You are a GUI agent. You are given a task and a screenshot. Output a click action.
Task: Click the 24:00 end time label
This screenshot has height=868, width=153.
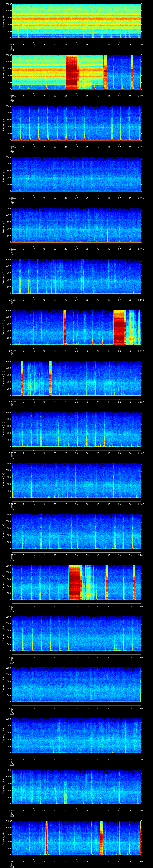click(141, 96)
